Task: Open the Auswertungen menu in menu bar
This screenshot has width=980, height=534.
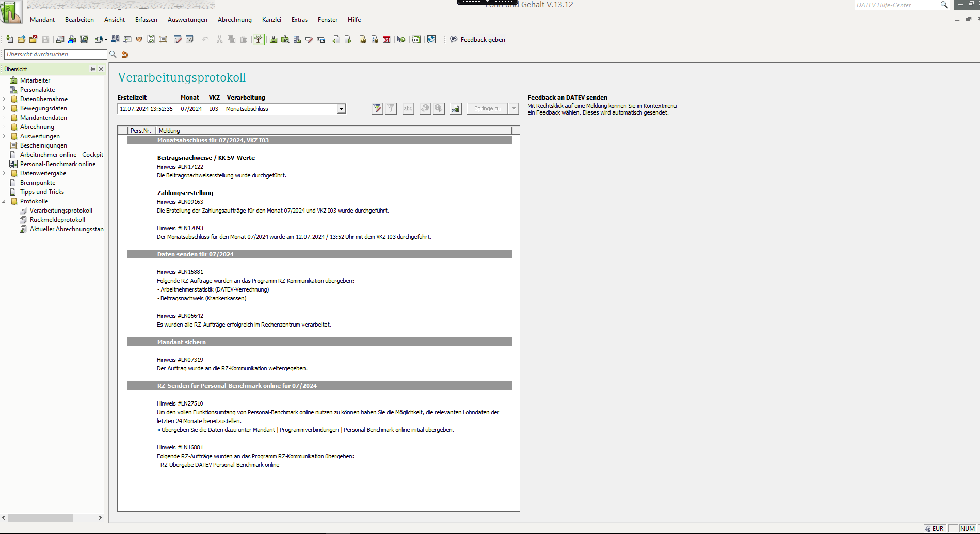Action: pos(187,20)
